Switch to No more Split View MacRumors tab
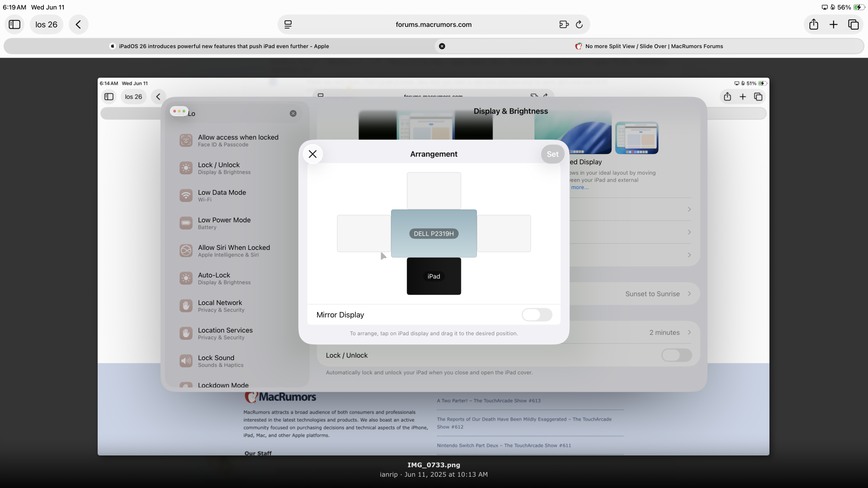Screen dimensions: 868x488 (649, 46)
